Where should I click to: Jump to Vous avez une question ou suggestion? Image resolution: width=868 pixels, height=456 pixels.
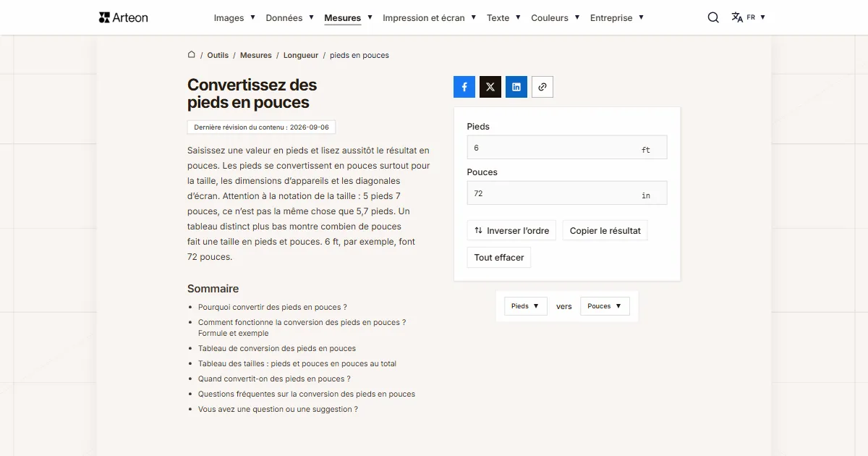click(x=278, y=409)
